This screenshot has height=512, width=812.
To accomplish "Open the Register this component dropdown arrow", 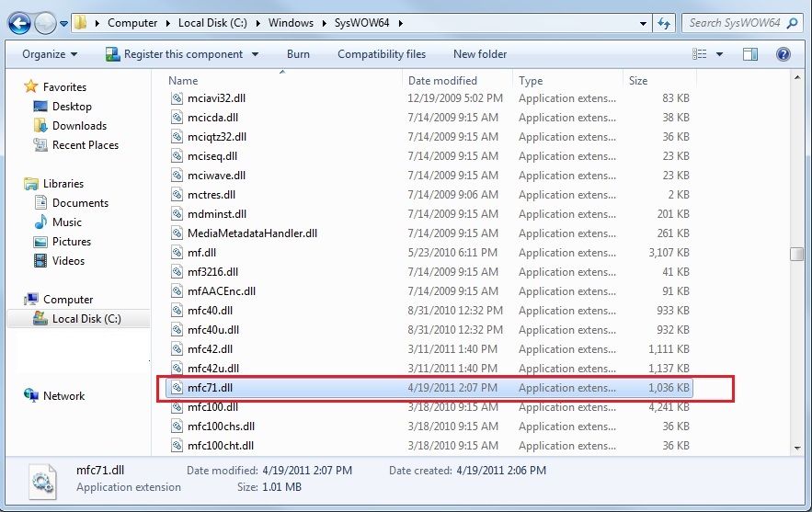I will click(255, 54).
